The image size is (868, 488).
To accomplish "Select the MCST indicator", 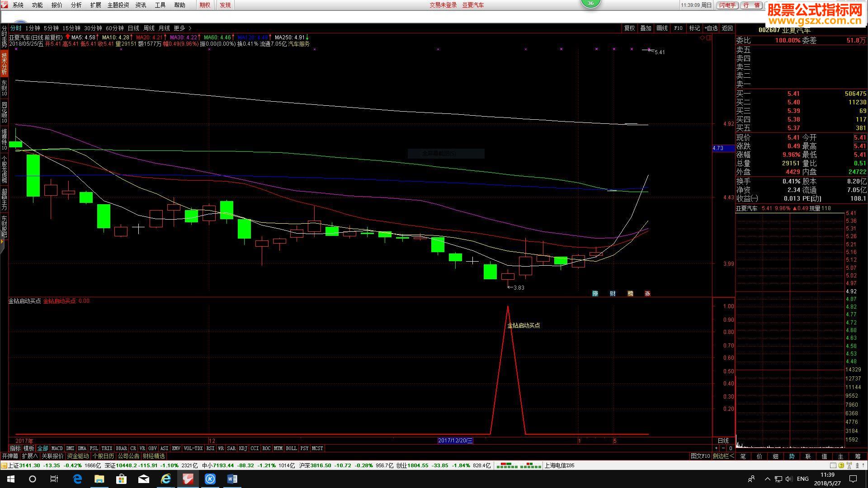I will [x=317, y=448].
